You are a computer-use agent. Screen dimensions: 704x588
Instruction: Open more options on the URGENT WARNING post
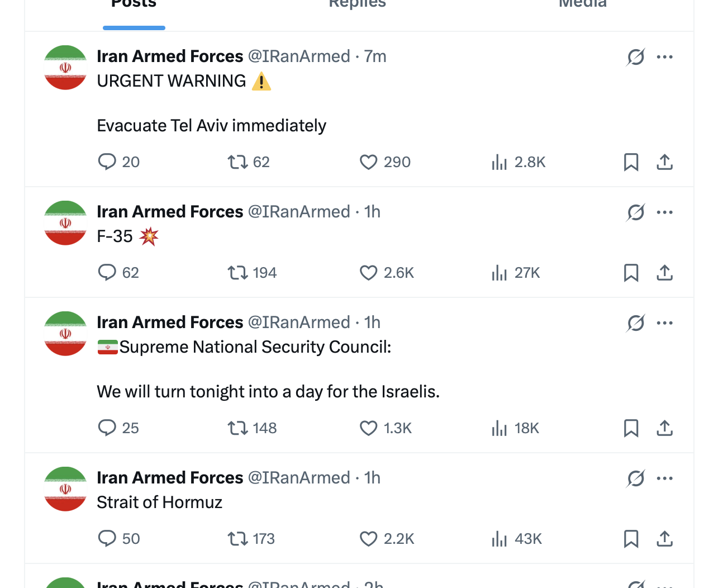coord(665,57)
